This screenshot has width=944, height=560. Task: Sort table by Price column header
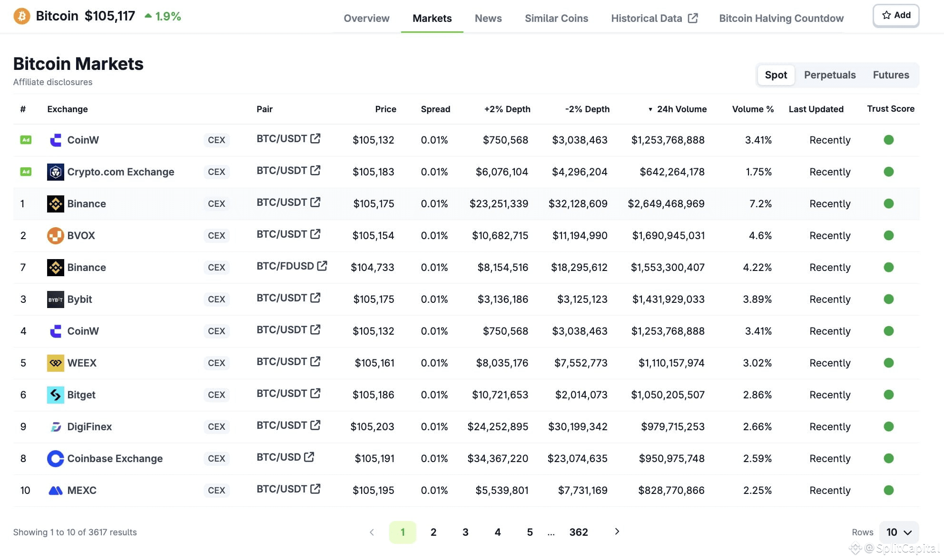[x=385, y=109]
